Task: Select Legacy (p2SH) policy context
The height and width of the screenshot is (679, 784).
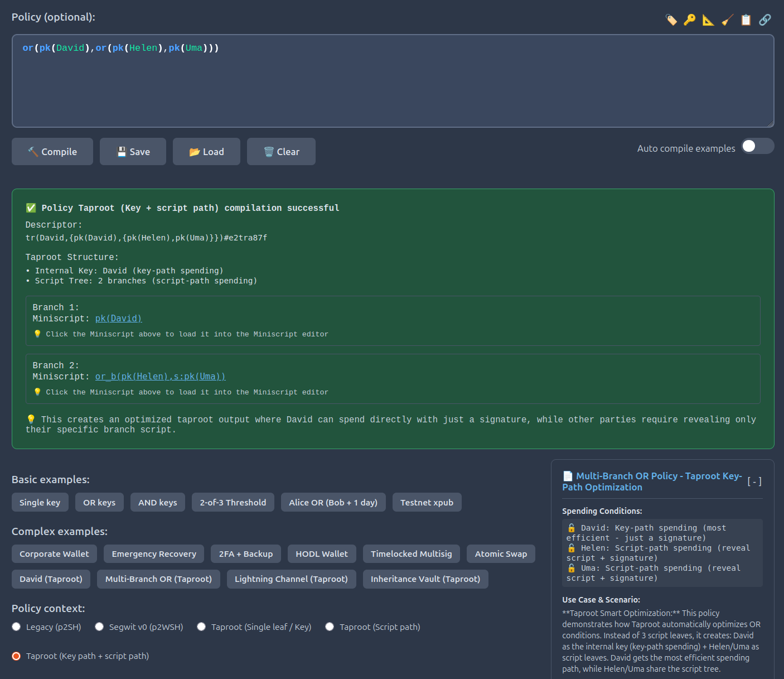Action: (17, 627)
